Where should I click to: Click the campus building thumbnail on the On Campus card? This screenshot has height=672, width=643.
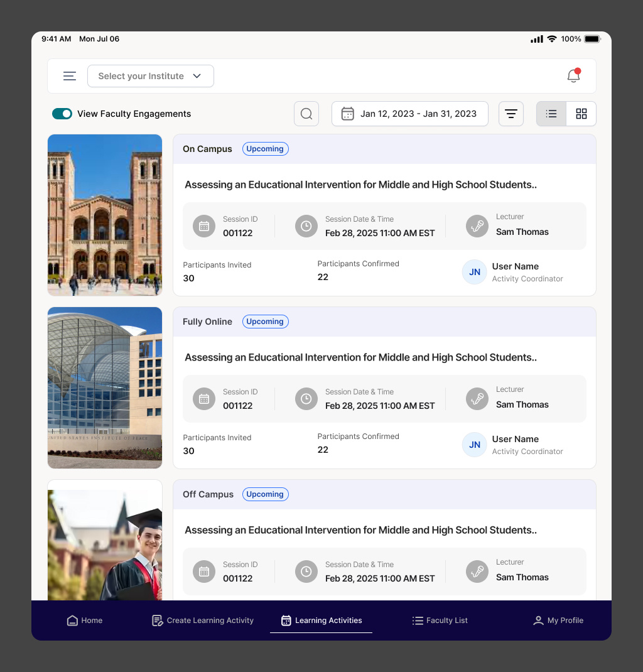(x=104, y=215)
